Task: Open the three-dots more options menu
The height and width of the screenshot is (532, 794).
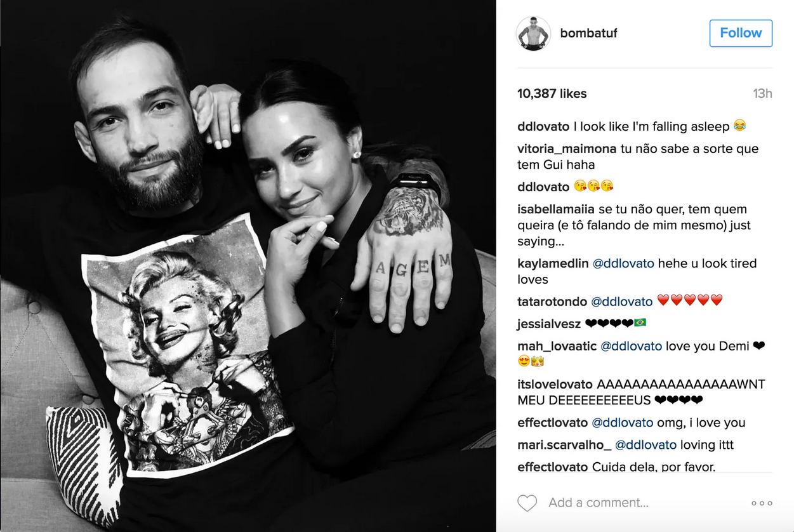Action: (x=762, y=503)
